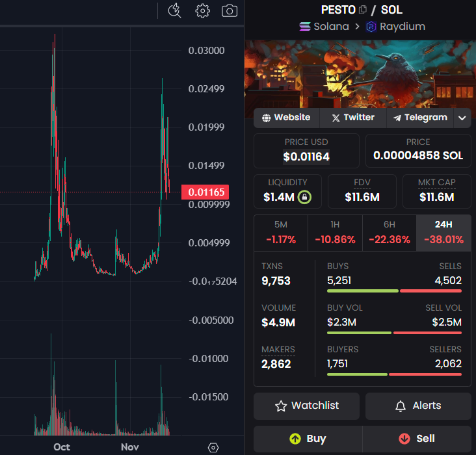Viewport: 476px width, 455px height.
Task: Open the Alerts button
Action: click(418, 406)
